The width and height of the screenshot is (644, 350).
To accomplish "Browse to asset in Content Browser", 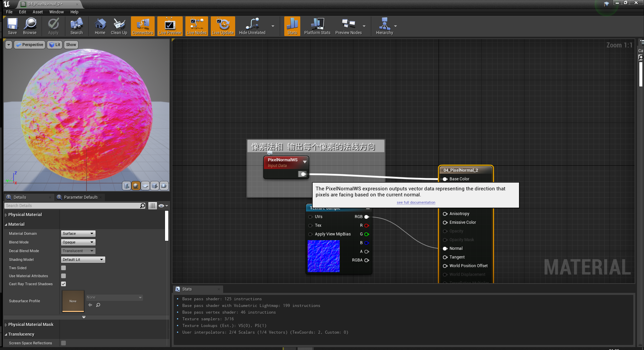I will (30, 26).
